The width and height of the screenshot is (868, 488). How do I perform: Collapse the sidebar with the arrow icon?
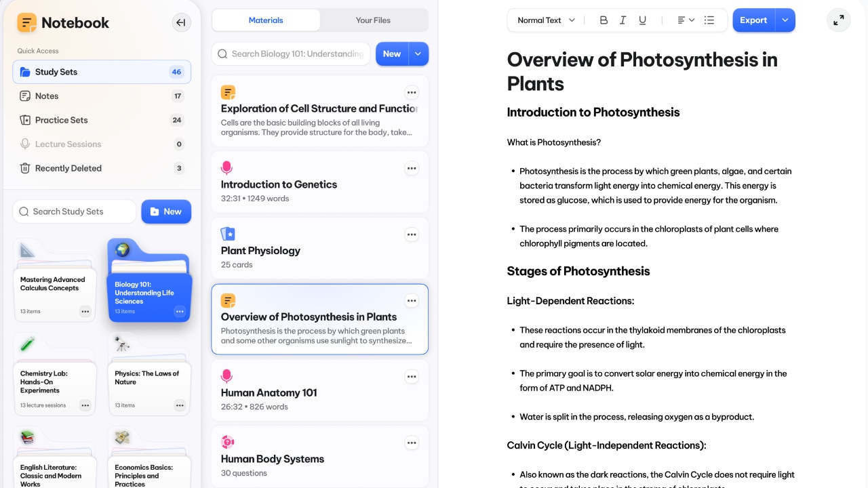click(180, 23)
